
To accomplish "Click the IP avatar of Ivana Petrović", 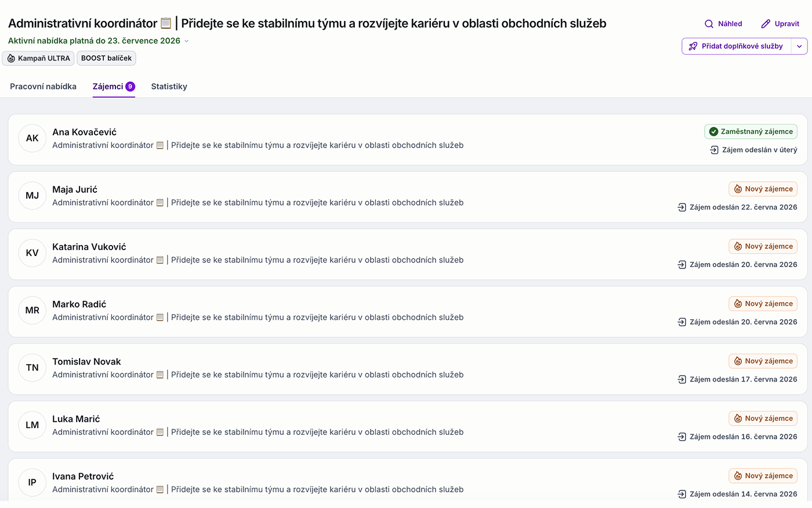I will 32,483.
